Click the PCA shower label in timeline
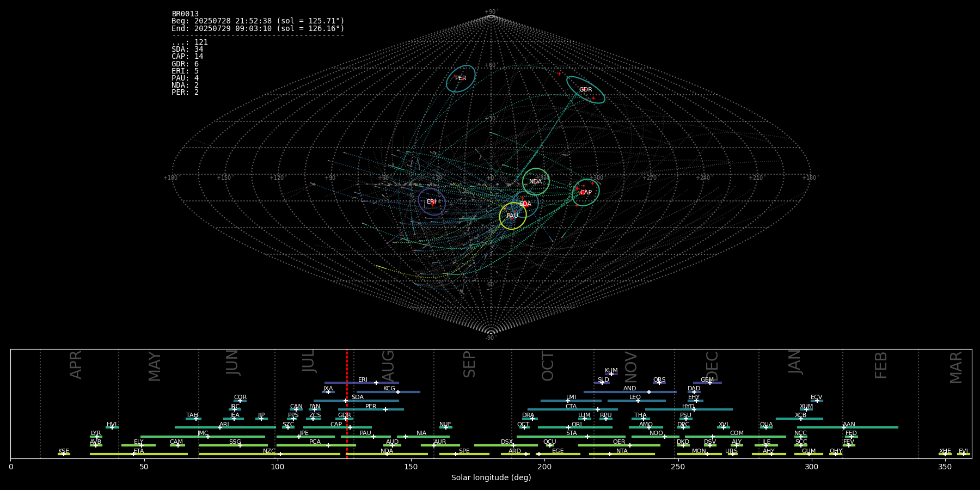This screenshot has height=490, width=980. (315, 442)
